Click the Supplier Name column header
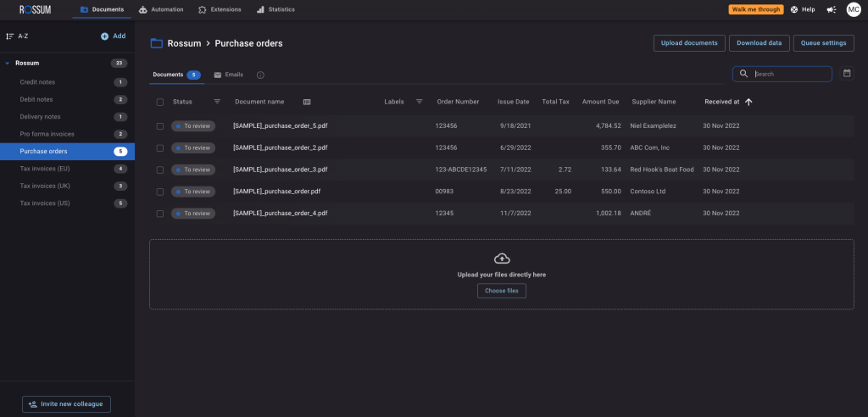 654,102
